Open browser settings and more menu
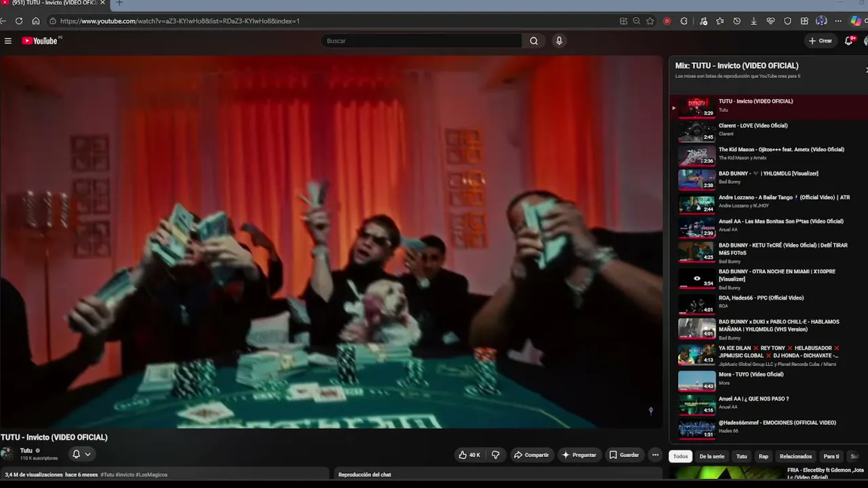Image resolution: width=868 pixels, height=488 pixels. point(839,21)
